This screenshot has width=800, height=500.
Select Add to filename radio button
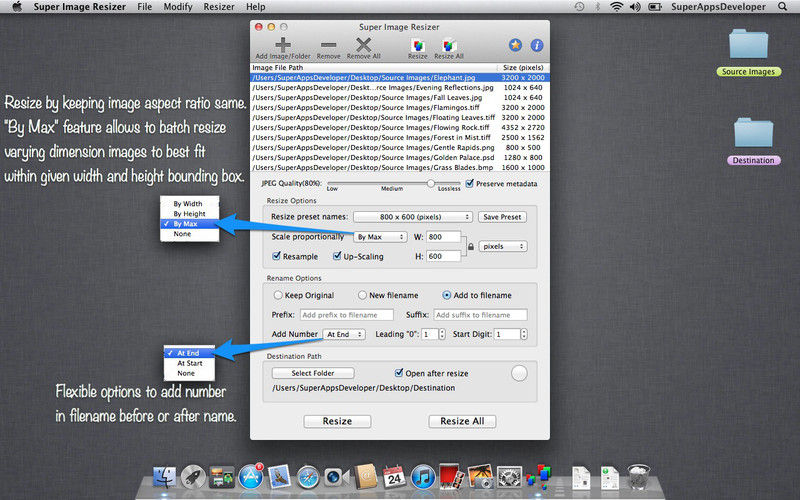point(446,295)
